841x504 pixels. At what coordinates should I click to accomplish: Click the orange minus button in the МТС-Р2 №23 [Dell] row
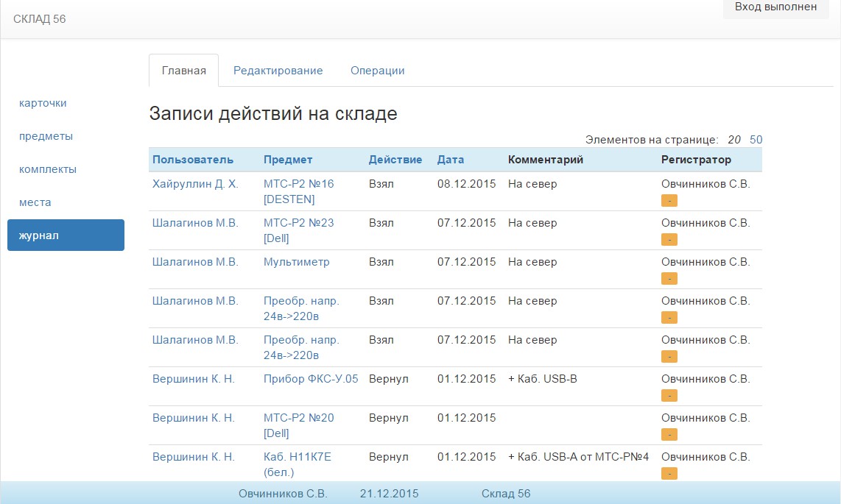click(x=669, y=239)
